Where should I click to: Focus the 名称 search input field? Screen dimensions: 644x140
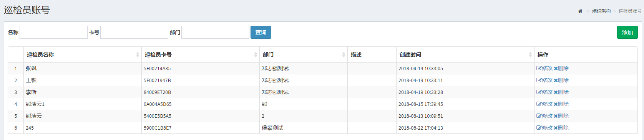pos(53,32)
